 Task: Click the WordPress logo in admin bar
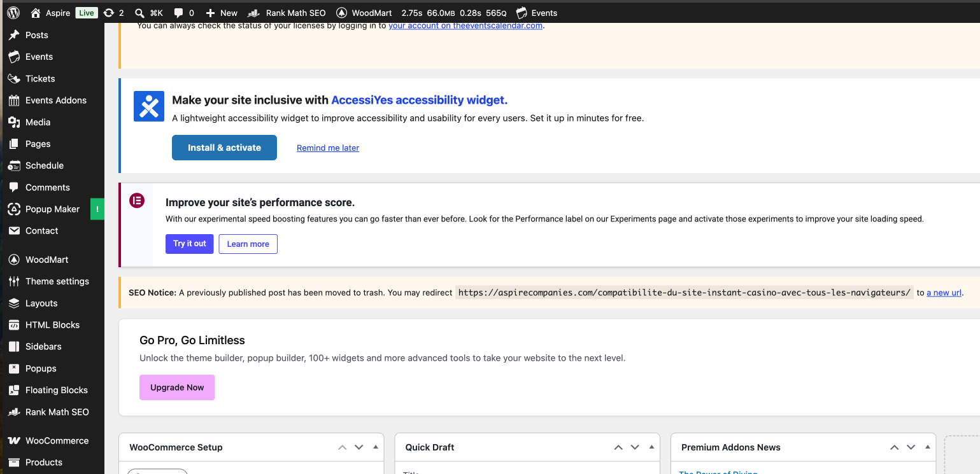point(13,13)
